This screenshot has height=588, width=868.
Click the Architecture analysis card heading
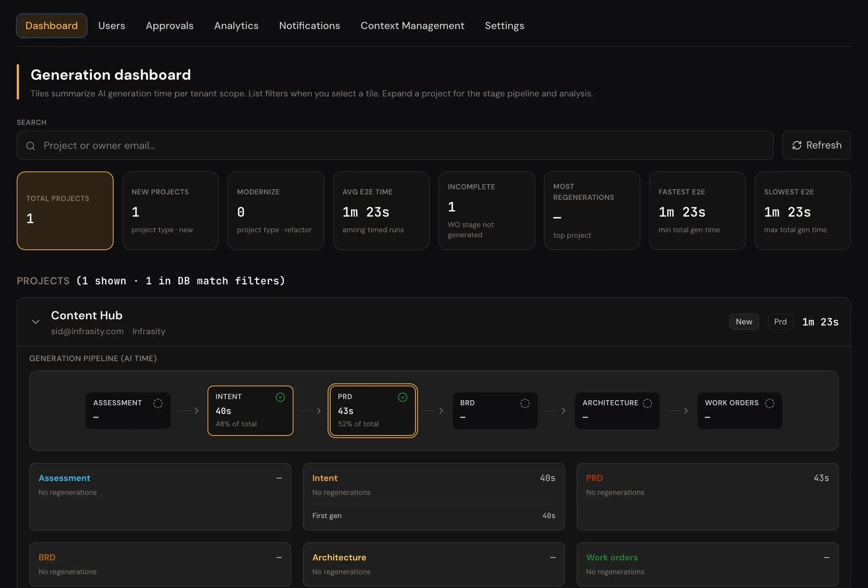pos(339,557)
